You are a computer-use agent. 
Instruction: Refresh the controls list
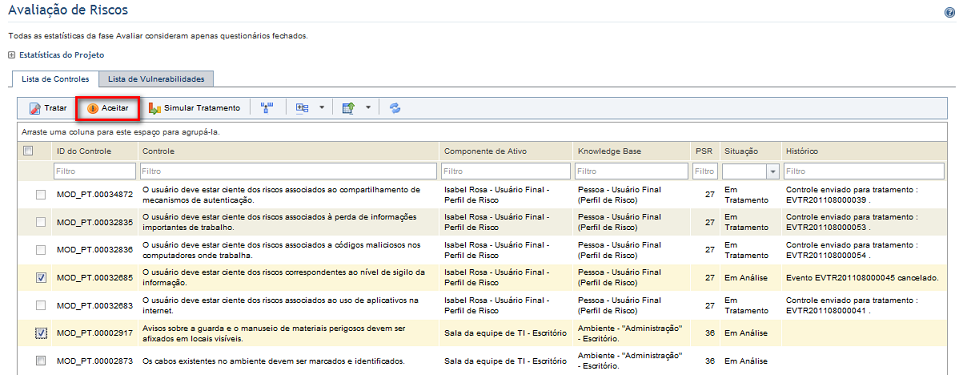[x=396, y=108]
